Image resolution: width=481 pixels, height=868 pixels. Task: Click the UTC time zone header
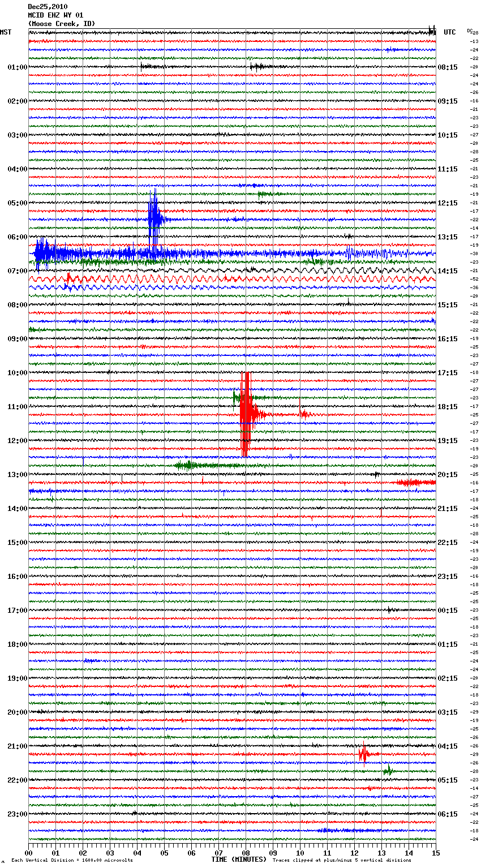coord(450,32)
